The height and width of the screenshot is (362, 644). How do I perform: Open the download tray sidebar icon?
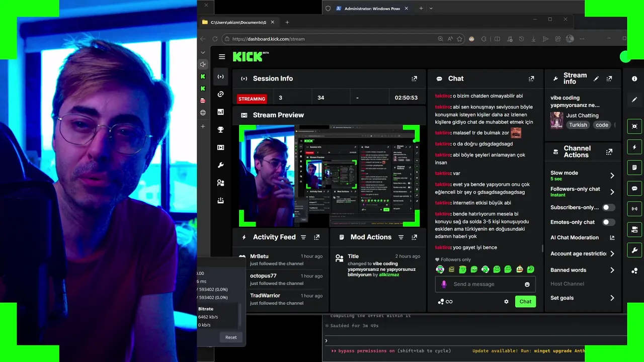220,200
